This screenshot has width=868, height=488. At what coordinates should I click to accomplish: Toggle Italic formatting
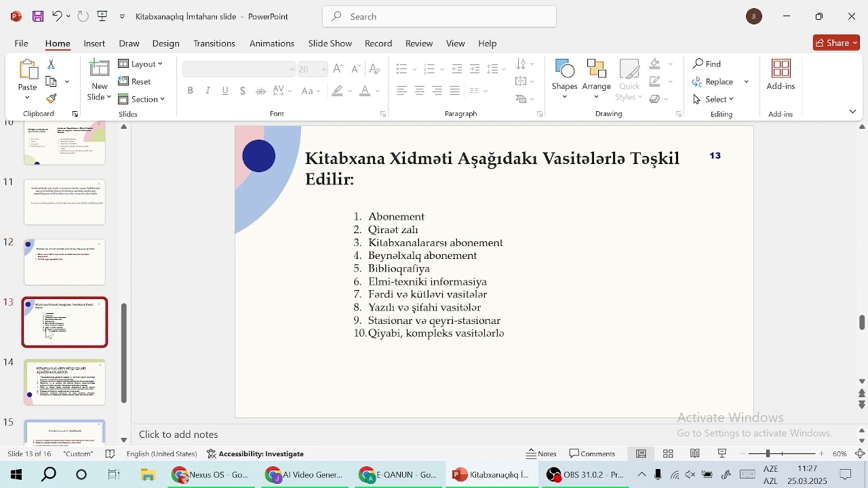[208, 91]
